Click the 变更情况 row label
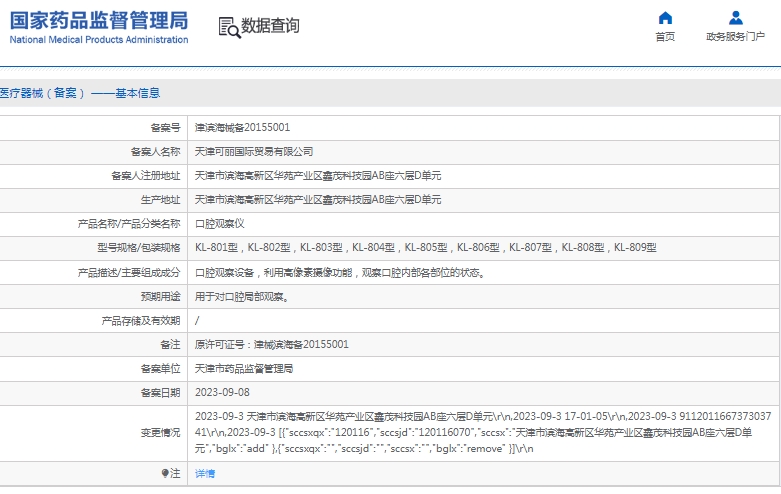This screenshot has width=781, height=494. coord(160,433)
